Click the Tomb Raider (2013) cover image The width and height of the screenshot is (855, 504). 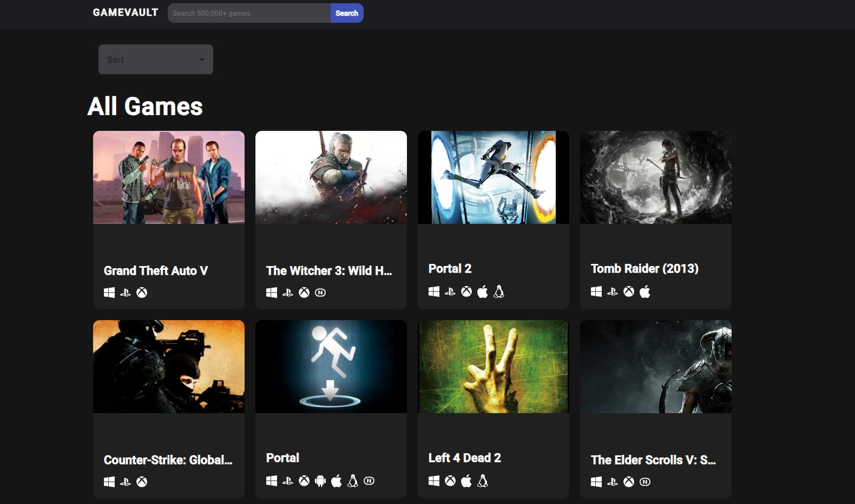pos(656,177)
